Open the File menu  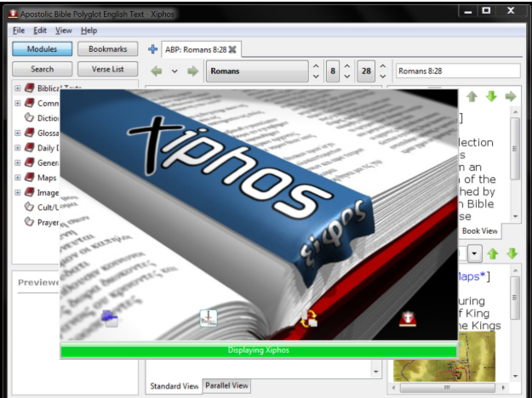point(19,31)
